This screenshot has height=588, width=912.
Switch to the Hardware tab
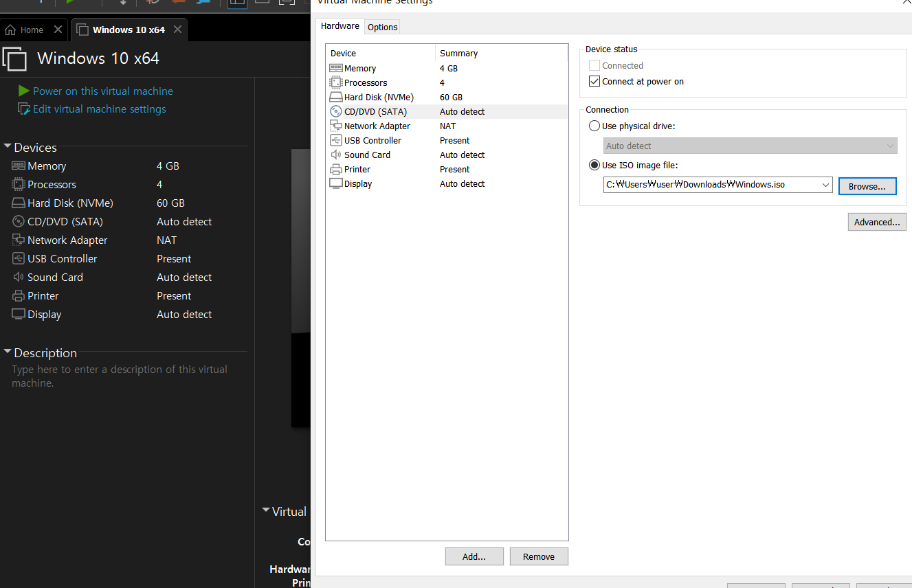pyautogui.click(x=340, y=26)
